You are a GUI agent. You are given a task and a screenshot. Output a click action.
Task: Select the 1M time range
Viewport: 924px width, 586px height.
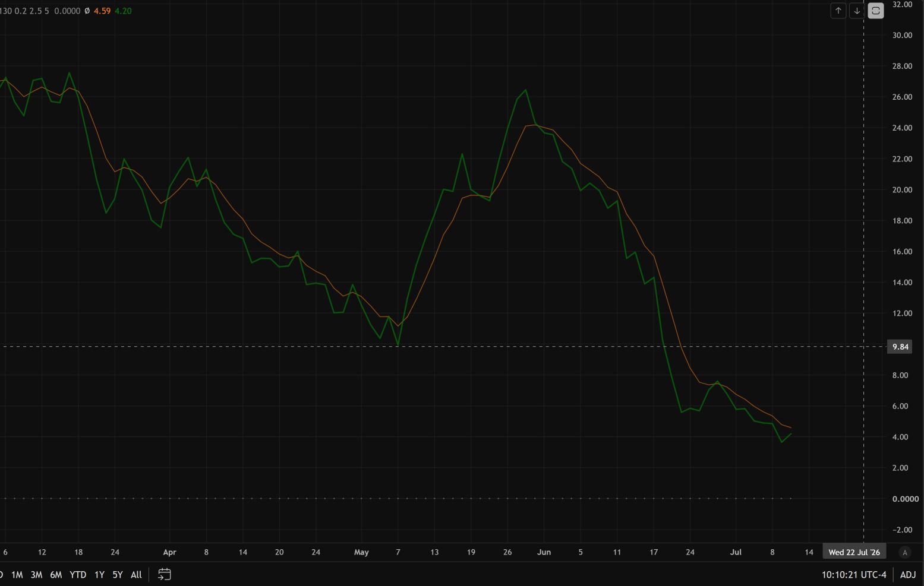(x=17, y=575)
